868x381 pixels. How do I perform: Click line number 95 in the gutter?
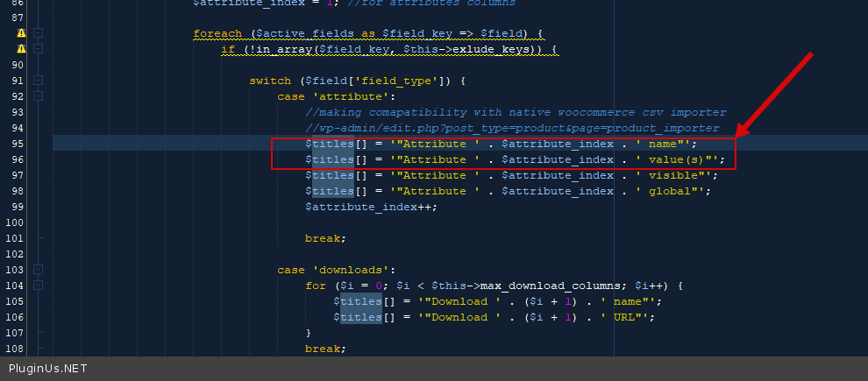pyautogui.click(x=18, y=144)
